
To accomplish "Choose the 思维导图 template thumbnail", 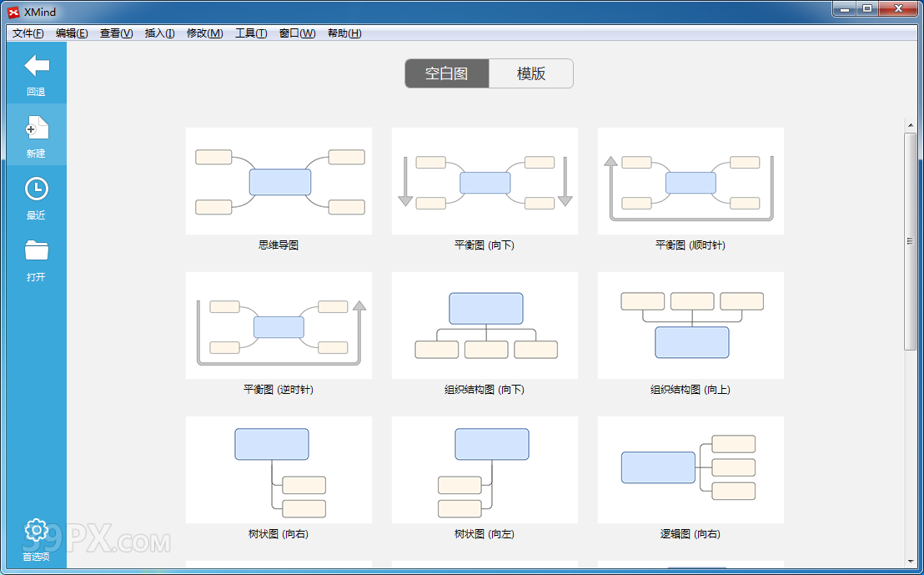I will pyautogui.click(x=279, y=181).
